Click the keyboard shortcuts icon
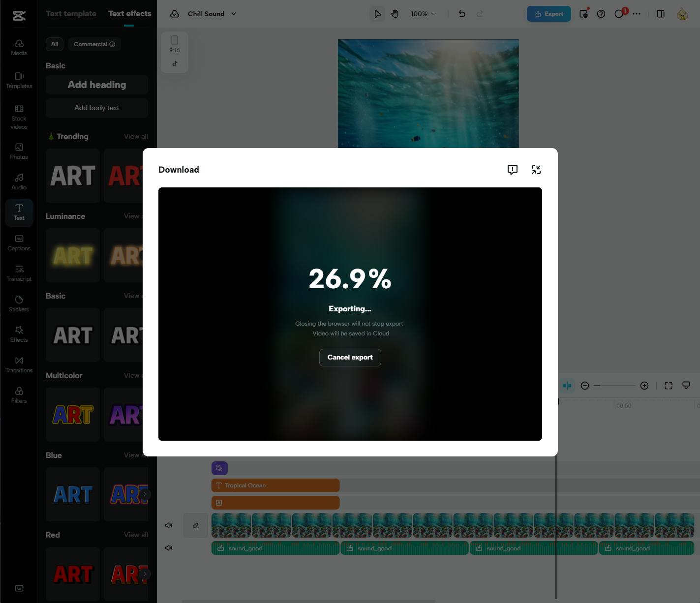This screenshot has width=700, height=603. [19, 588]
